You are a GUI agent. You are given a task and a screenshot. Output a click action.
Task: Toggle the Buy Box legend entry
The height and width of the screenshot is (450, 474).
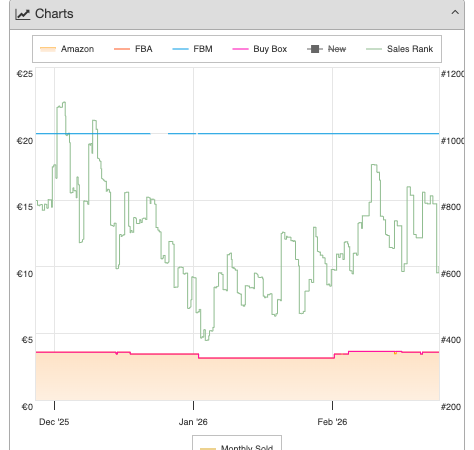click(x=260, y=49)
